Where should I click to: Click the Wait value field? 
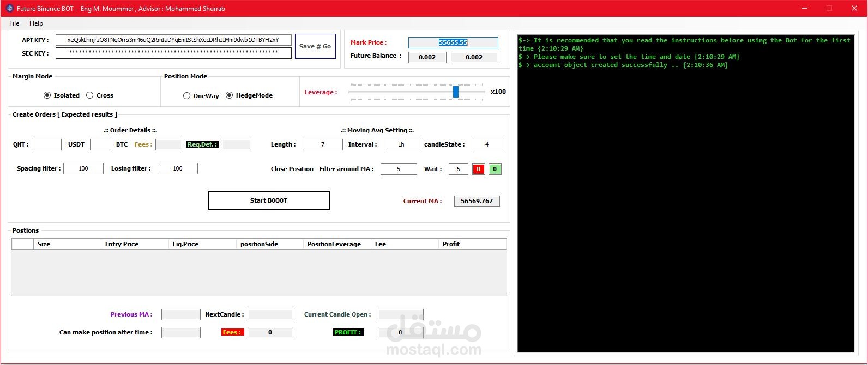tap(459, 169)
